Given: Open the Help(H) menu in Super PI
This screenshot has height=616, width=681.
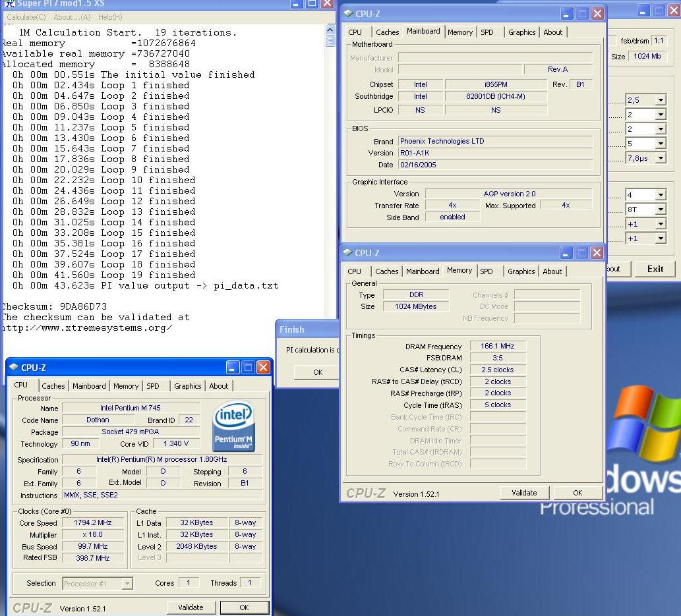Looking at the screenshot, I should click(110, 17).
